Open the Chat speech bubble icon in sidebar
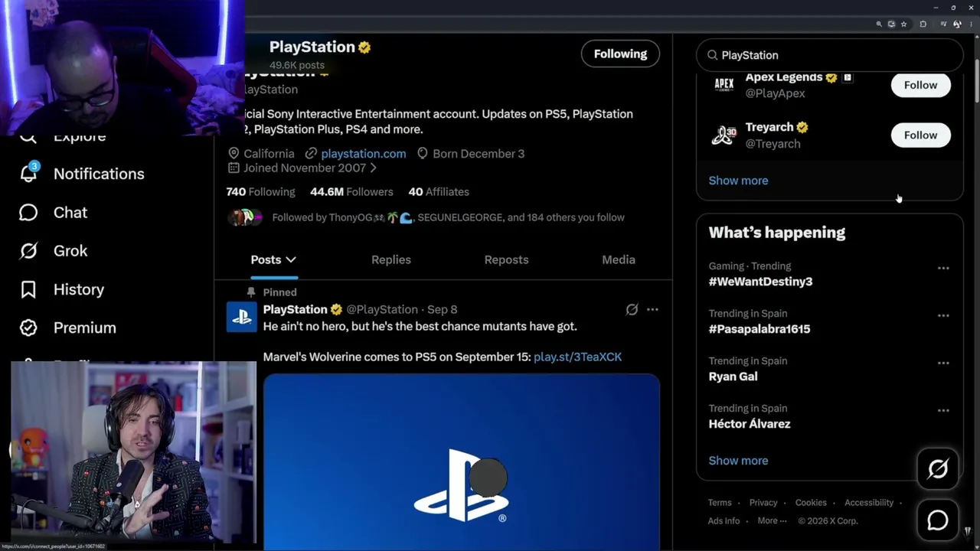 click(x=28, y=212)
